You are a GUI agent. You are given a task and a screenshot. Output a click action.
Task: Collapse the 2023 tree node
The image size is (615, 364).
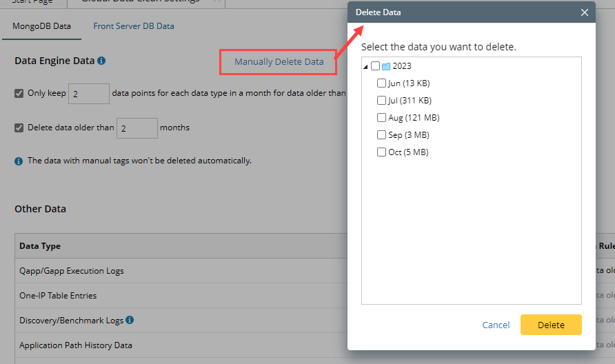(365, 66)
